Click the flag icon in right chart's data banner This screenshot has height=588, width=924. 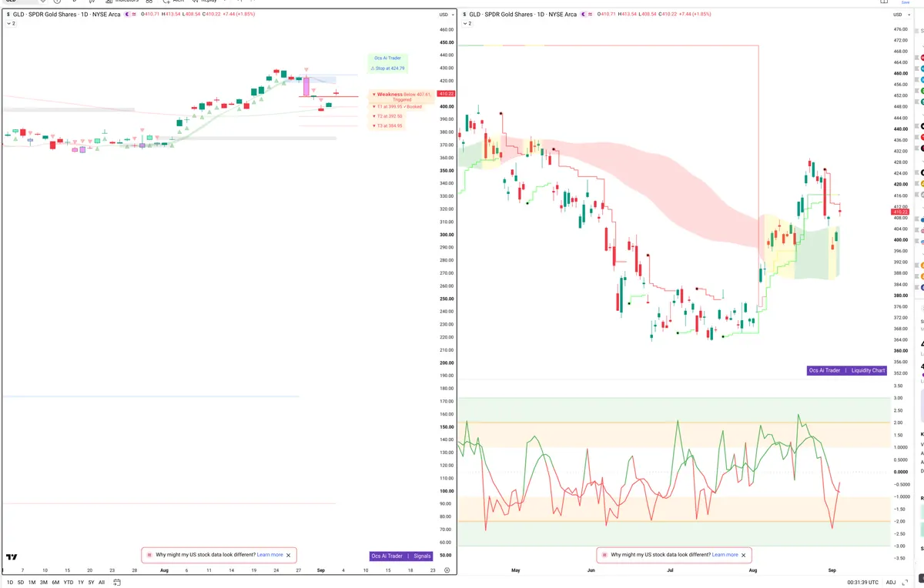point(604,555)
